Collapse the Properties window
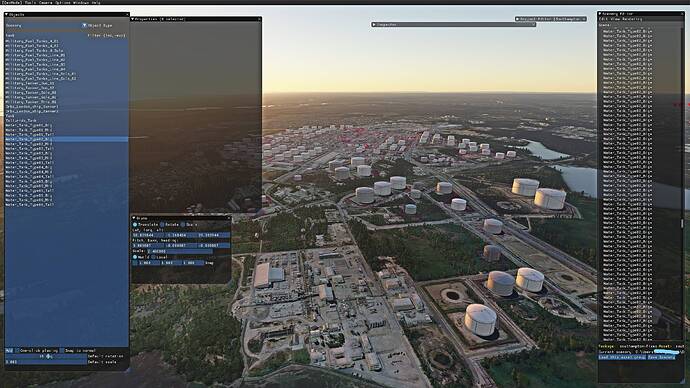 tap(132, 19)
